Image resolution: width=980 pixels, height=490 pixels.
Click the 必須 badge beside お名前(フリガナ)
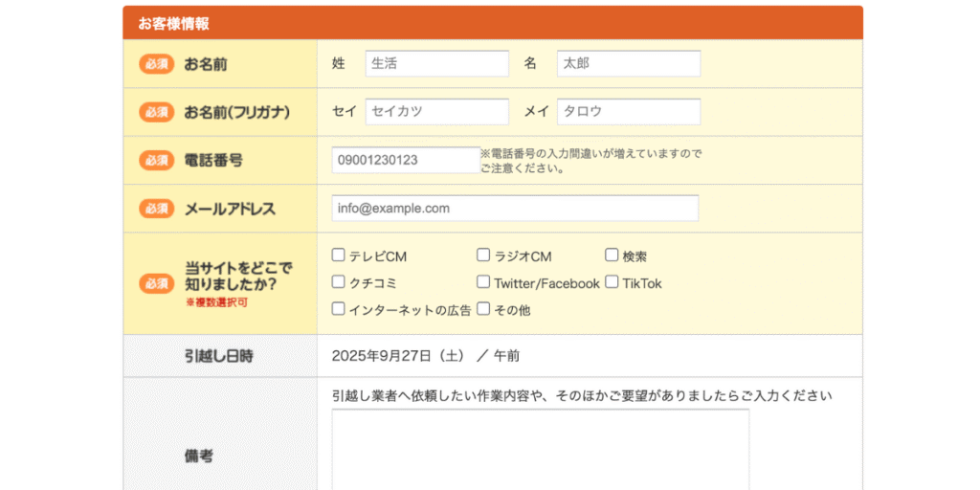pyautogui.click(x=156, y=112)
